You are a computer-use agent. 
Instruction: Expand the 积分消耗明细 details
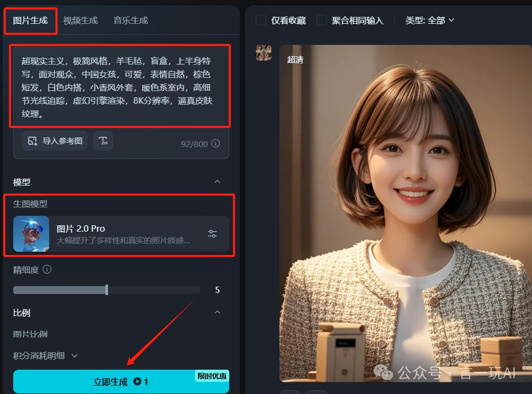point(45,356)
